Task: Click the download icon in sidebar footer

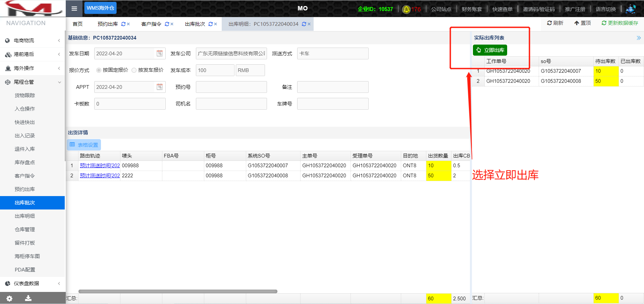Action: point(28,298)
